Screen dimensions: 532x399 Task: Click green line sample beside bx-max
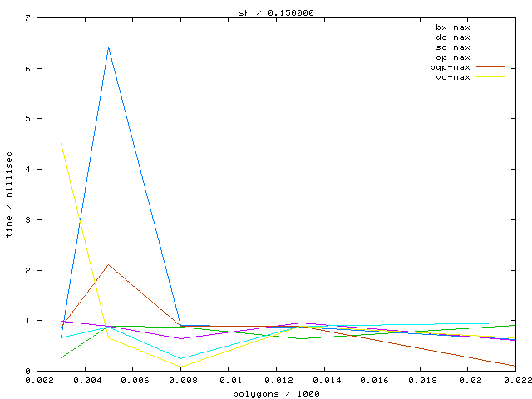[x=490, y=27]
